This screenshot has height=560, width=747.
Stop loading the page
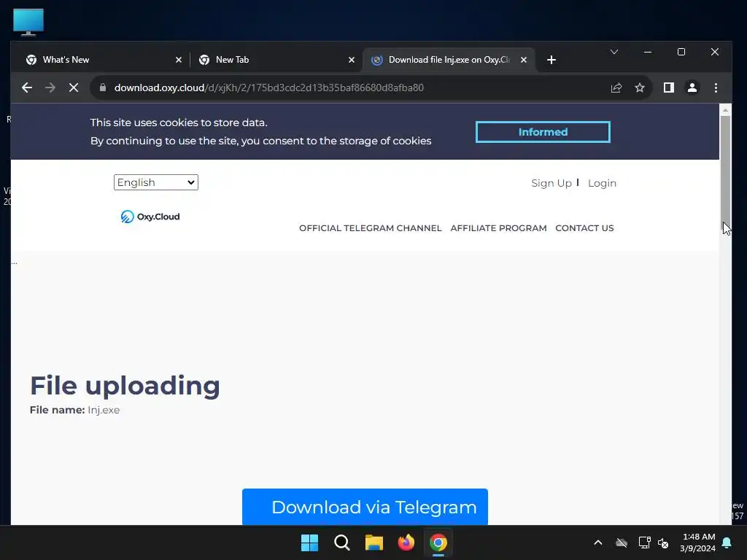pyautogui.click(x=74, y=87)
